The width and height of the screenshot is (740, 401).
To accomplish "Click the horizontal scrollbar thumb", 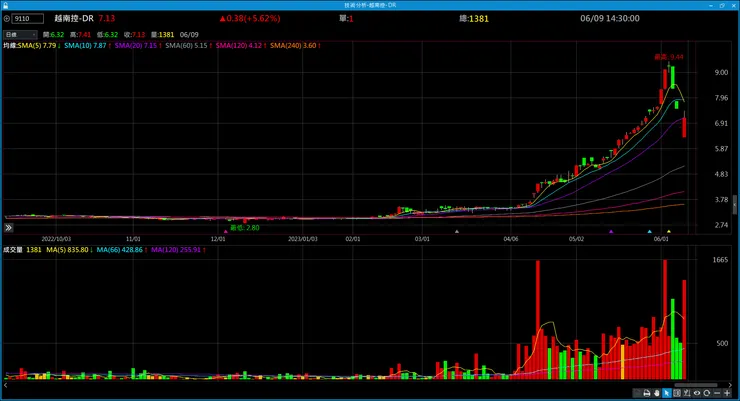I will [x=696, y=385].
